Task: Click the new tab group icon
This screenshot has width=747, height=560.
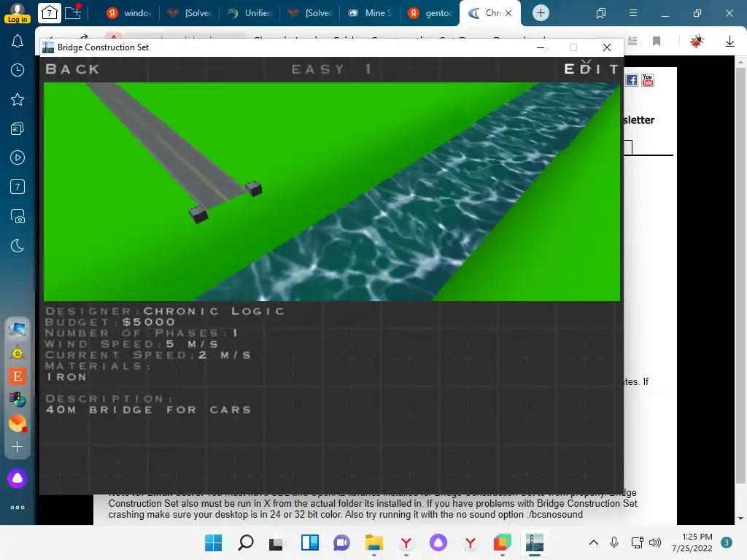Action: pos(73,12)
